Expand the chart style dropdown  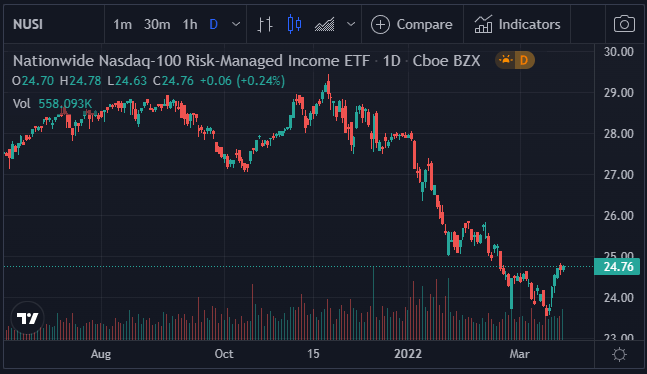point(351,24)
